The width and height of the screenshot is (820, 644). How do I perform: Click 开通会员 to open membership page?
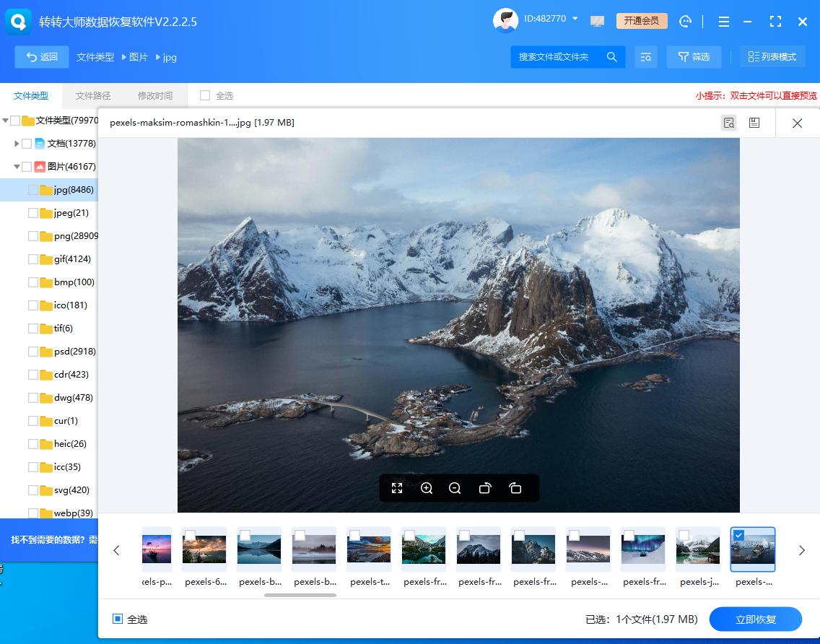click(641, 22)
